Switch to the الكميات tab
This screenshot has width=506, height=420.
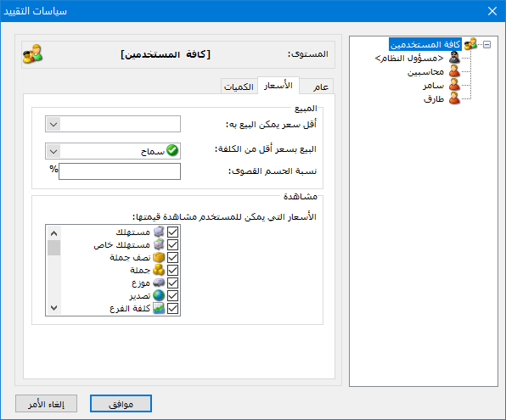point(239,87)
